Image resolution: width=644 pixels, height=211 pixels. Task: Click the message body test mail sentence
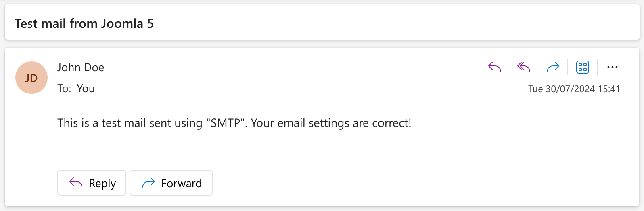tap(234, 123)
